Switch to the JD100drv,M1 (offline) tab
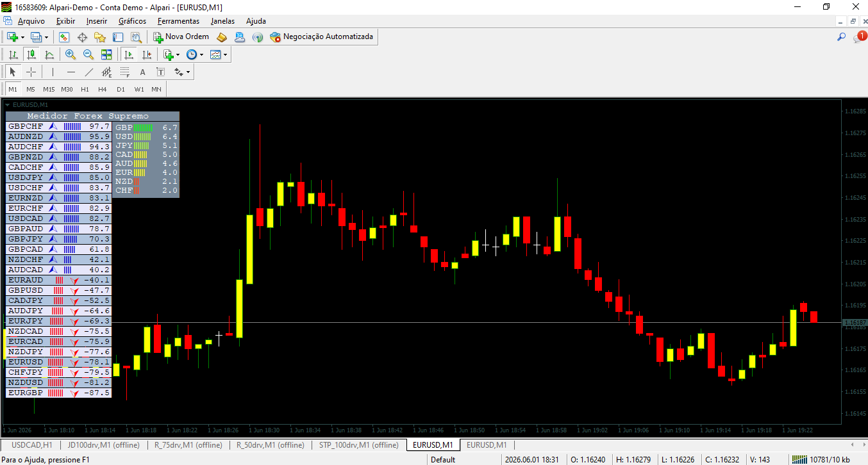This screenshot has width=868, height=465. pos(103,445)
